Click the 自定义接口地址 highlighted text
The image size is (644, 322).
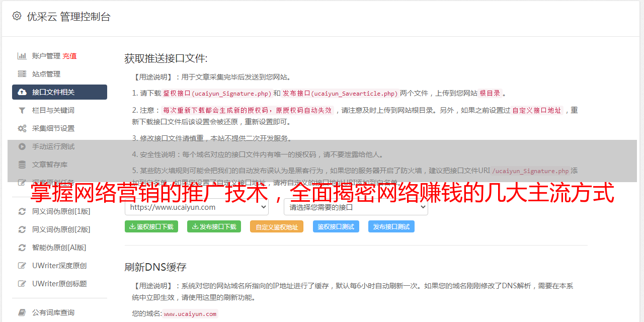tap(537, 110)
